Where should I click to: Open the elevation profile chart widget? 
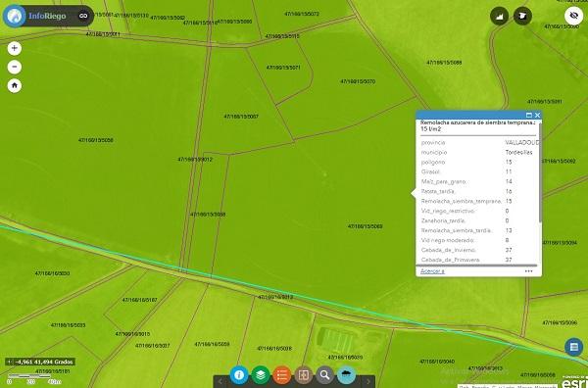point(500,16)
